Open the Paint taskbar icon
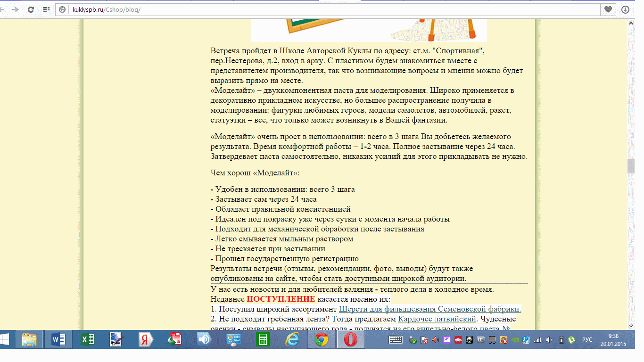 point(116,339)
